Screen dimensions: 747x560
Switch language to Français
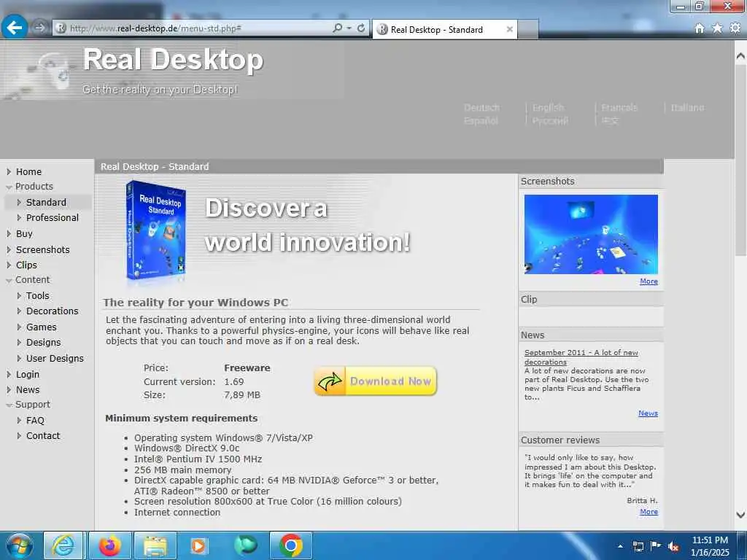click(x=619, y=108)
